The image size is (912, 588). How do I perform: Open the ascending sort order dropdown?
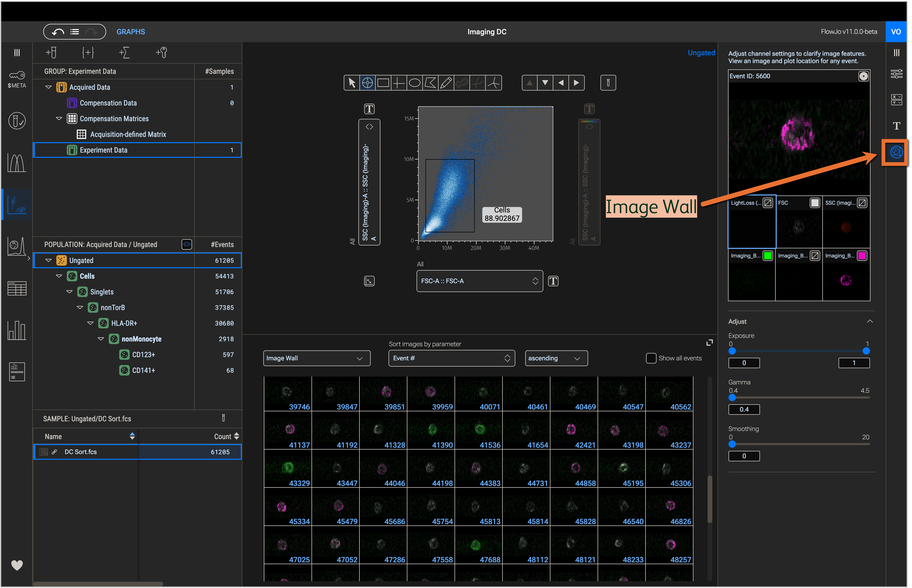click(x=556, y=358)
